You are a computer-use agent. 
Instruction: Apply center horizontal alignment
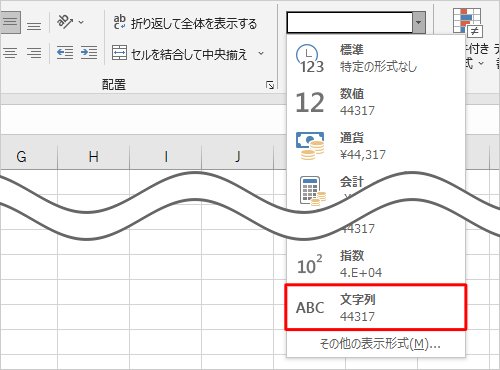click(x=10, y=53)
